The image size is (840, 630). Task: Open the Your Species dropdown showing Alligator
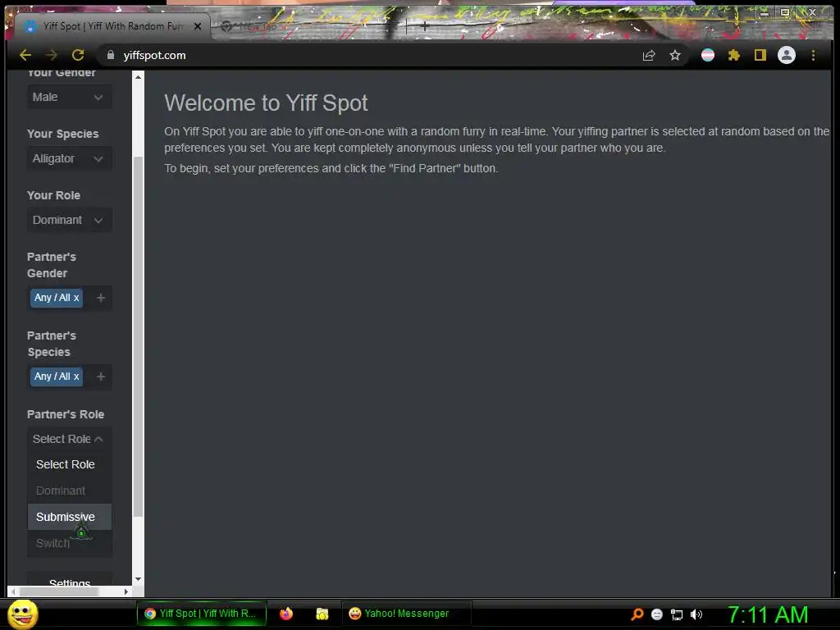click(69, 158)
